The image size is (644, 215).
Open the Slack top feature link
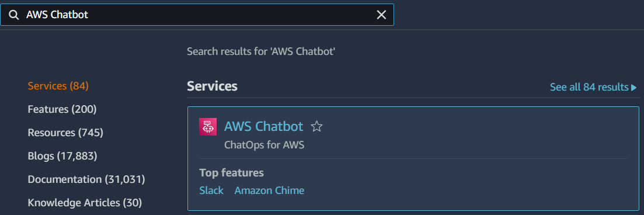click(x=211, y=190)
